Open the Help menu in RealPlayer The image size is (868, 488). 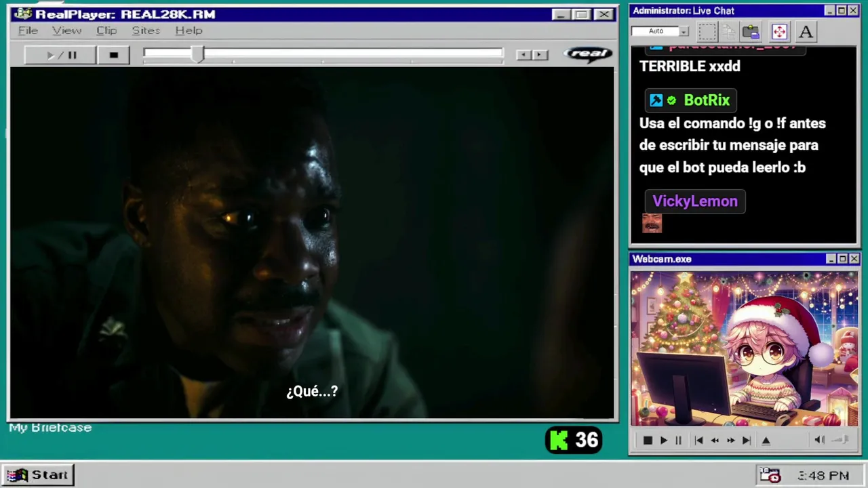pyautogui.click(x=189, y=30)
